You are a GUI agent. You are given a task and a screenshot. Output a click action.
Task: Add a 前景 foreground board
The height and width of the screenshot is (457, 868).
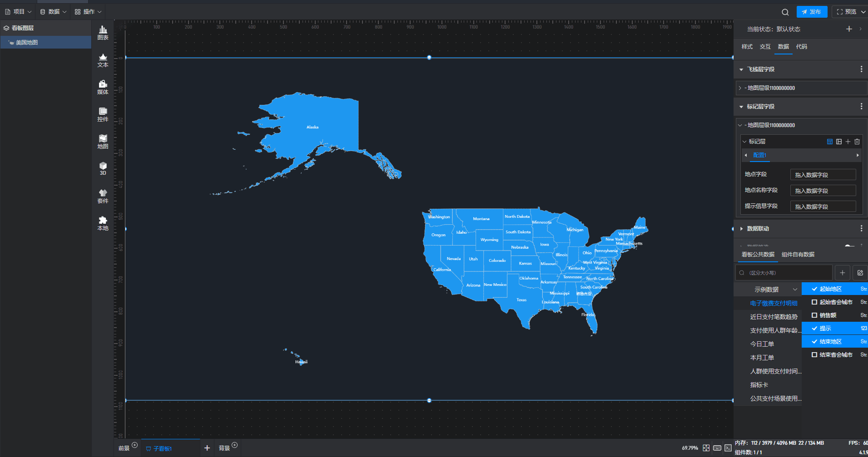[x=134, y=445]
